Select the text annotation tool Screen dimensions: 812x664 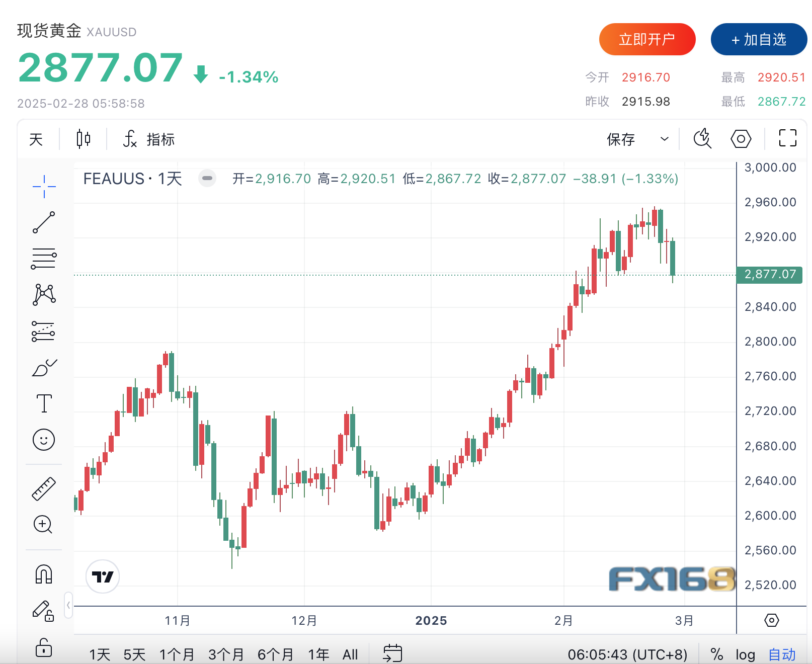point(44,403)
